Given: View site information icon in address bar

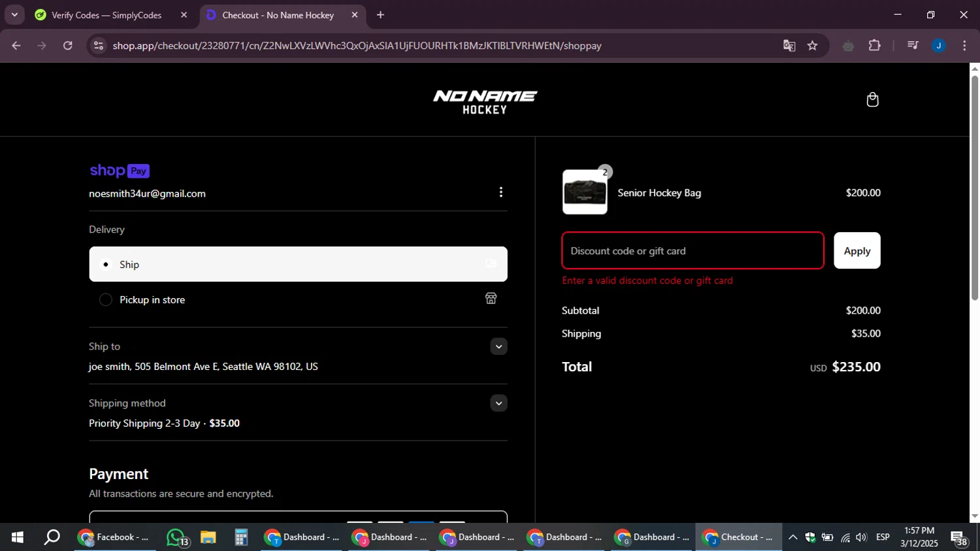Looking at the screenshot, I should (x=99, y=46).
